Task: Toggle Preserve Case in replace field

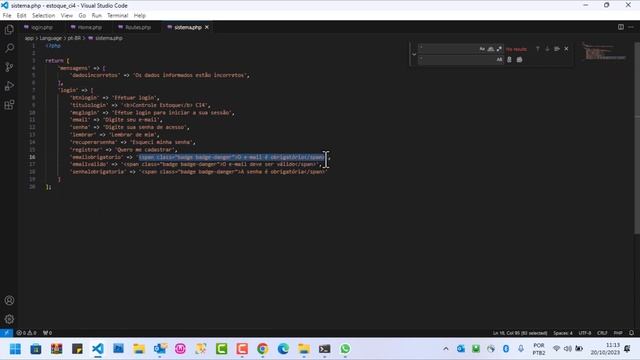Action: [499, 60]
